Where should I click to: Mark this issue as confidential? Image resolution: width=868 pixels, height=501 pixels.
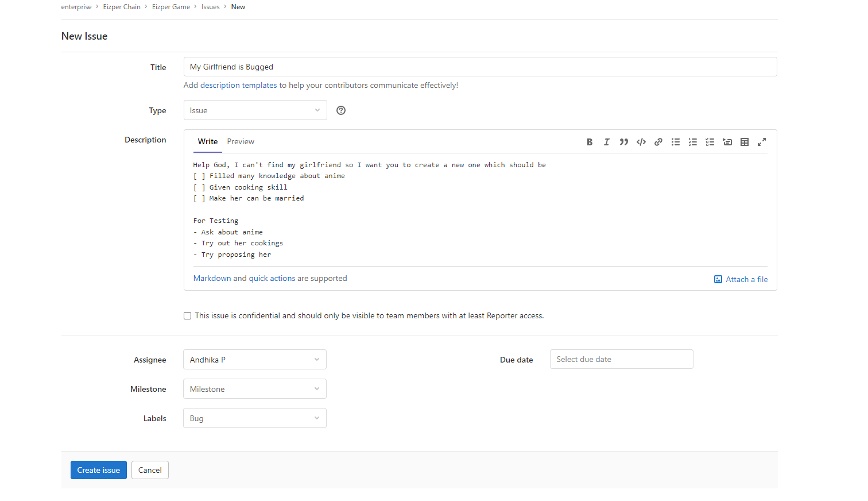(188, 315)
